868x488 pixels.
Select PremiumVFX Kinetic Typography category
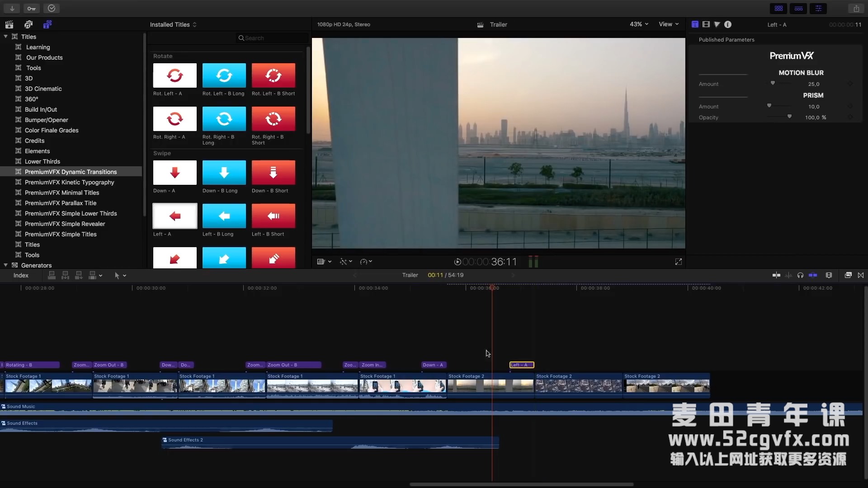[69, 182]
